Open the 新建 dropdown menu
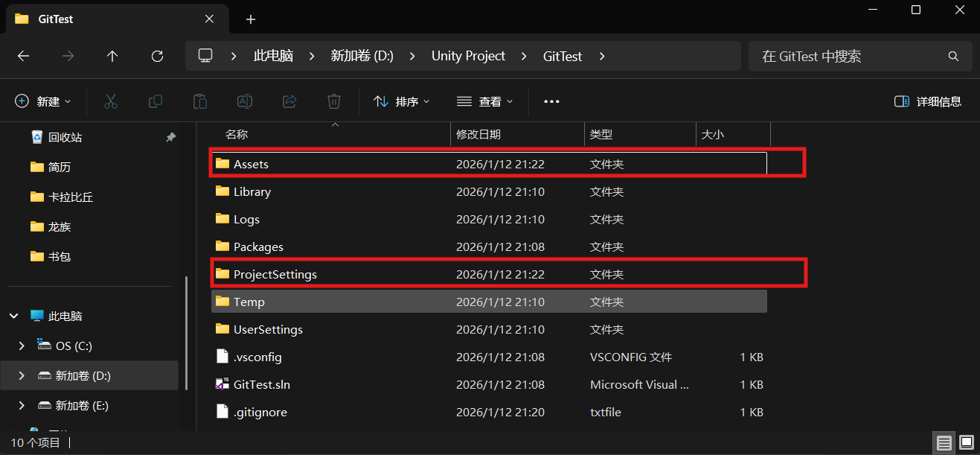 click(x=43, y=101)
